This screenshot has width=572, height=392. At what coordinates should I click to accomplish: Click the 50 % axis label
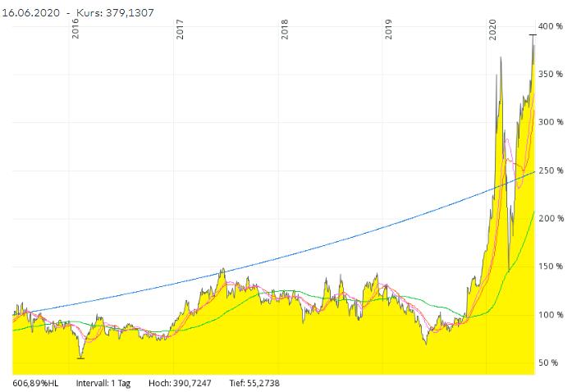pos(548,362)
